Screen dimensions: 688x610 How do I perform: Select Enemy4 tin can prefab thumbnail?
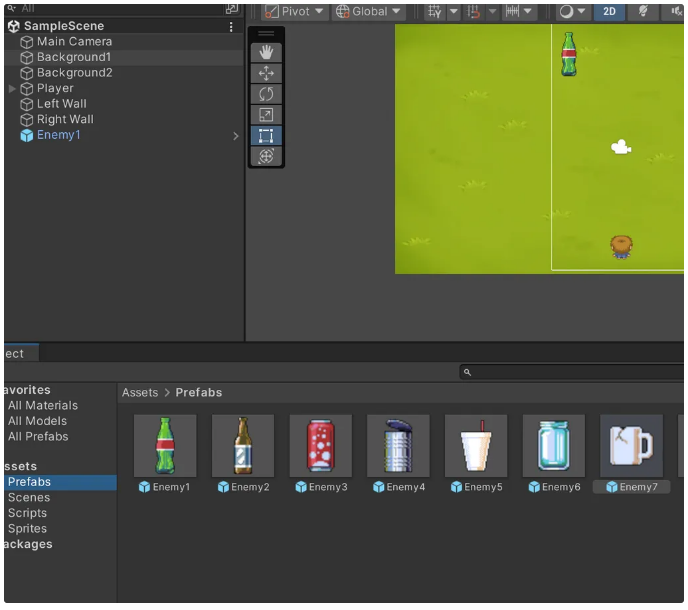click(x=398, y=446)
